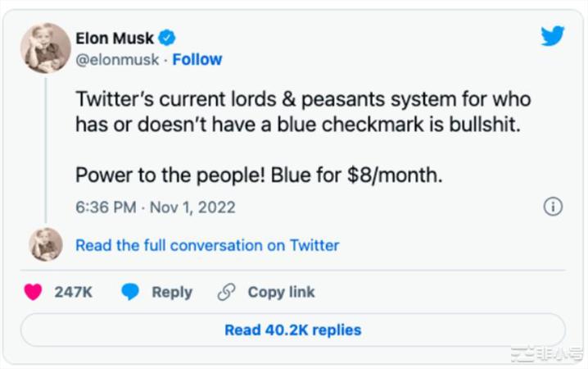
Task: Follow the @elonmusk account
Action: click(197, 59)
